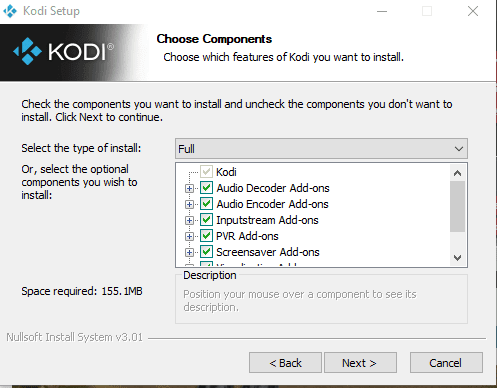Go back with the Back button
Viewport: 497px width, 388px height.
[x=285, y=363]
